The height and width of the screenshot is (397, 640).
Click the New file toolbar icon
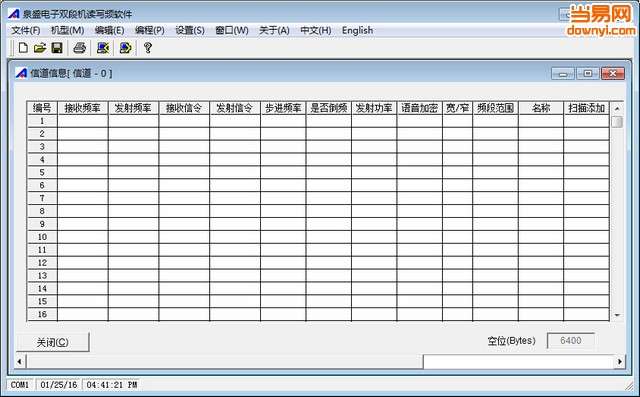point(23,48)
